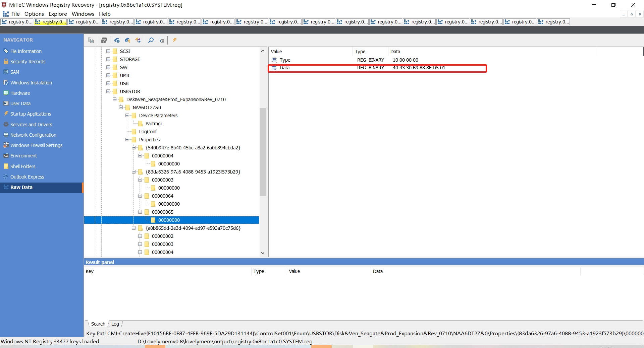Click the blue cube with key icon

tap(127, 40)
